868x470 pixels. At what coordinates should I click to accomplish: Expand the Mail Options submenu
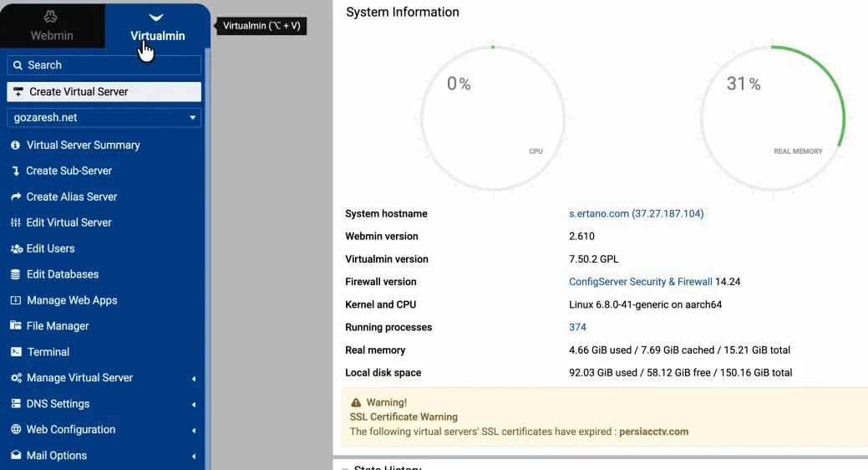193,457
